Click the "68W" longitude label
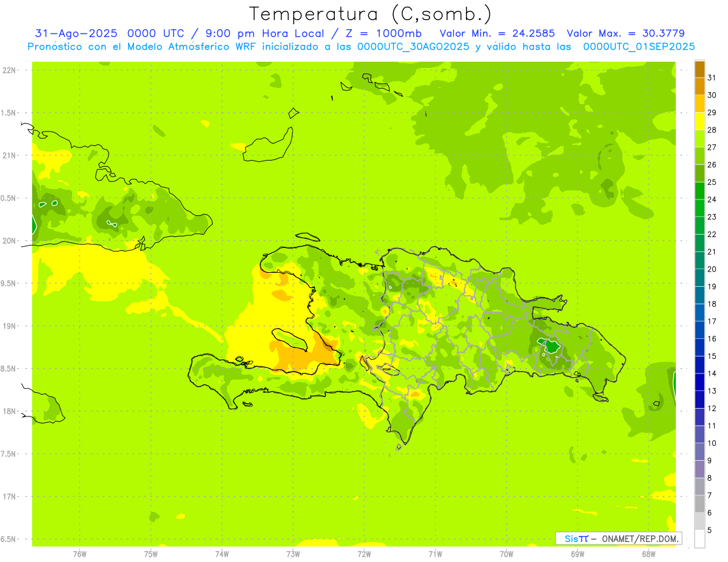This screenshot has height=562, width=728. (649, 554)
